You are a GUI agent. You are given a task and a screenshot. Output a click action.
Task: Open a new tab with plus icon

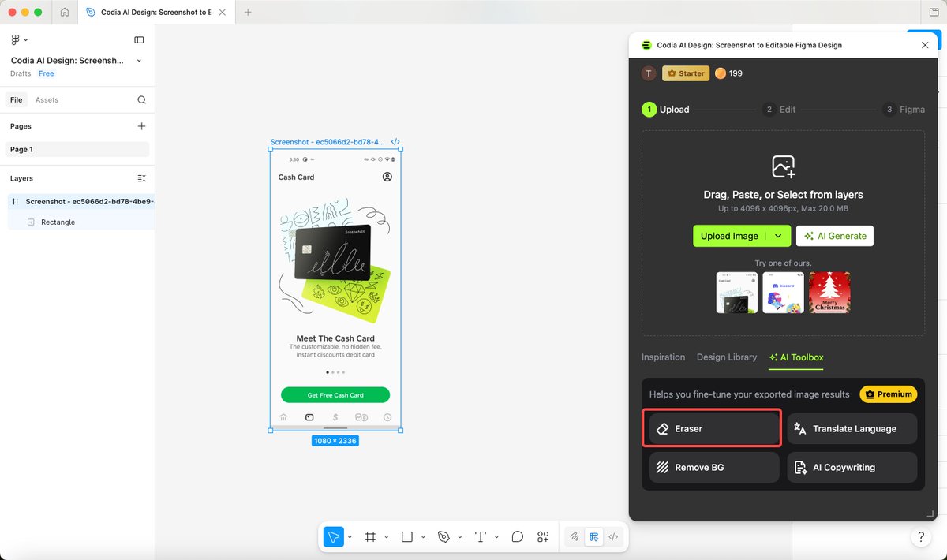pos(248,13)
